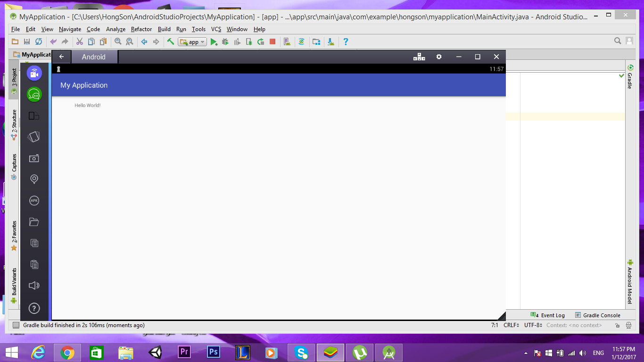Viewport: 644px width, 362px height.
Task: Click the CRLF line separator selector
Action: point(511,325)
